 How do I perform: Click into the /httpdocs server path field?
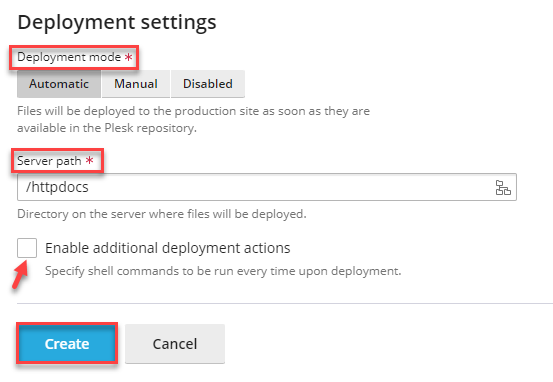267,187
